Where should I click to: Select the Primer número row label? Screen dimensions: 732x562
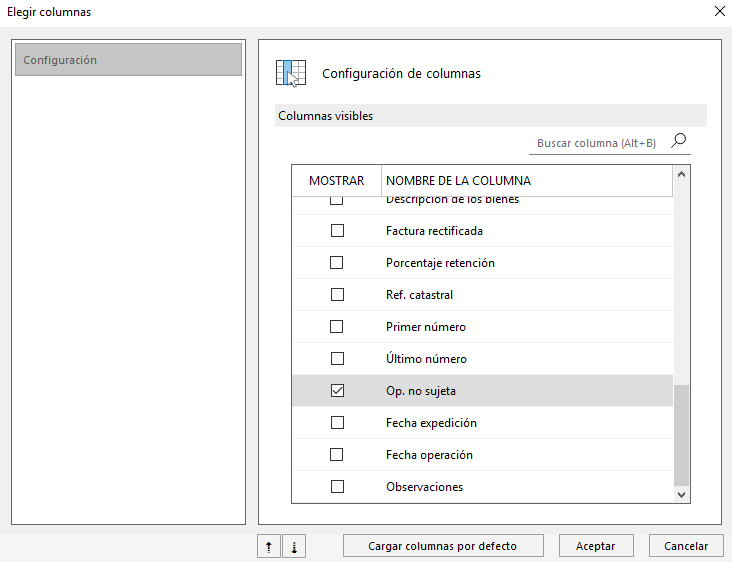click(426, 327)
